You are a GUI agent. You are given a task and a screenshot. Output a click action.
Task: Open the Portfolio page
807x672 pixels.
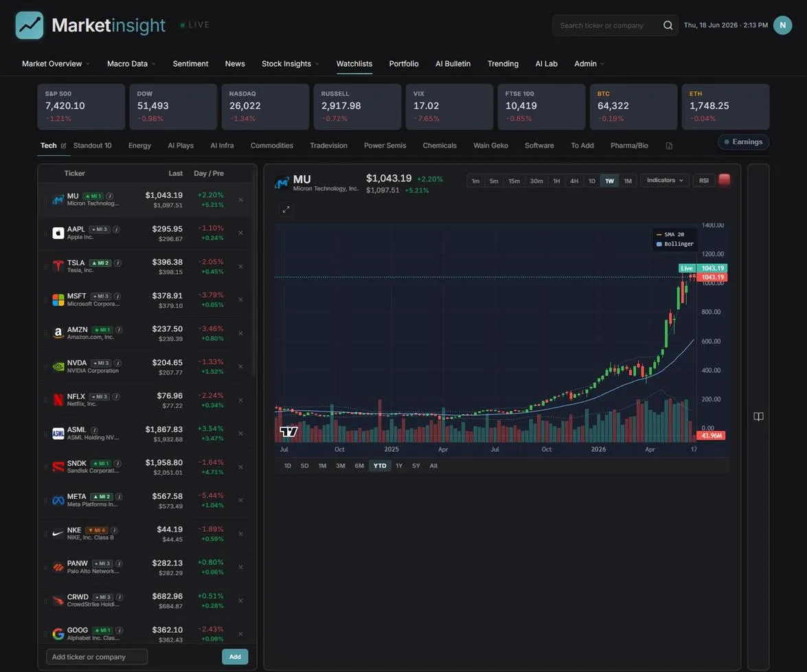[404, 64]
